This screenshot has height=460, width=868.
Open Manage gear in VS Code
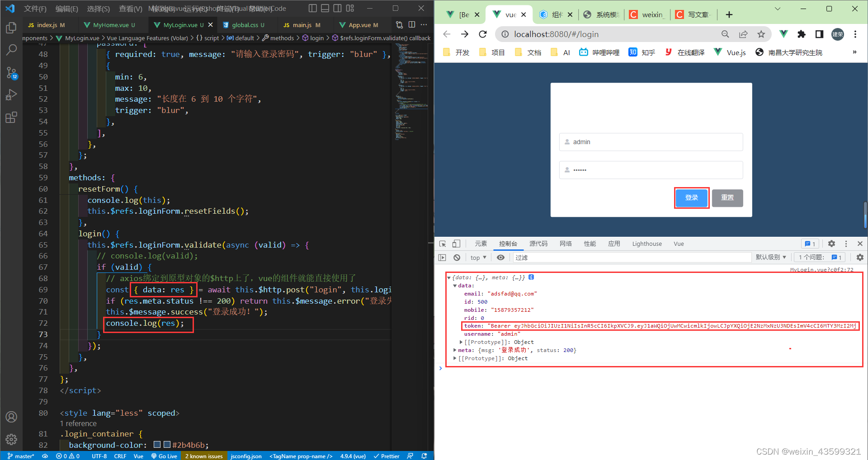11,439
